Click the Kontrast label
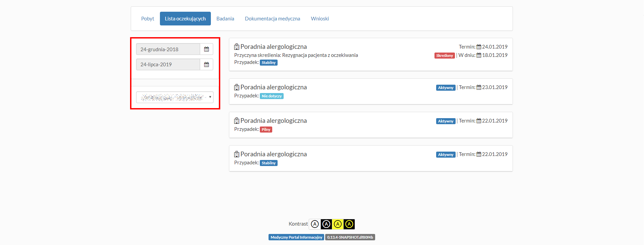The height and width of the screenshot is (245, 644). 298,224
